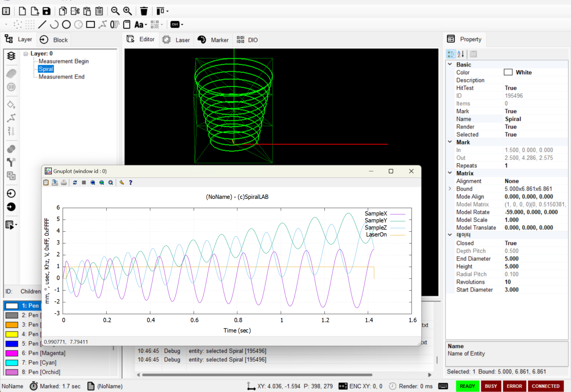Expand the Bound property row
Viewport: 571px width, 392px height.
450,189
